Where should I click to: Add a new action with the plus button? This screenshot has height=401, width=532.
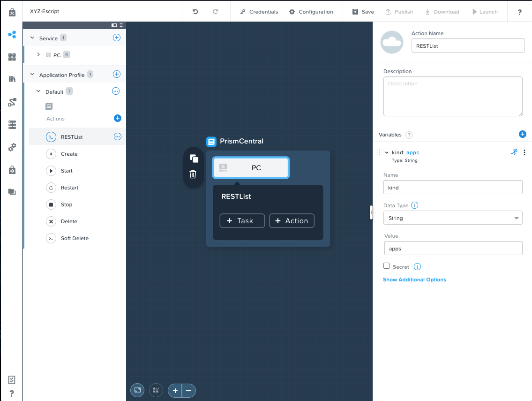pyautogui.click(x=117, y=118)
